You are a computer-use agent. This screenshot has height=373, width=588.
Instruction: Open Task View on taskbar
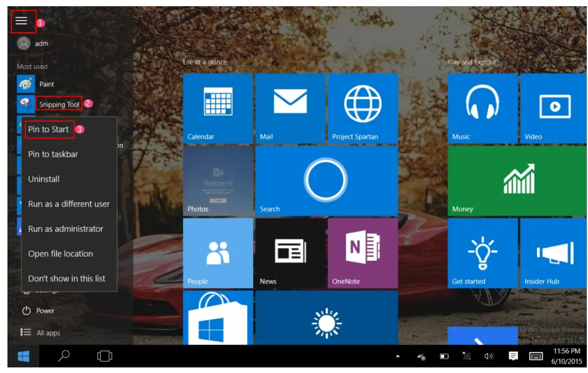click(105, 356)
